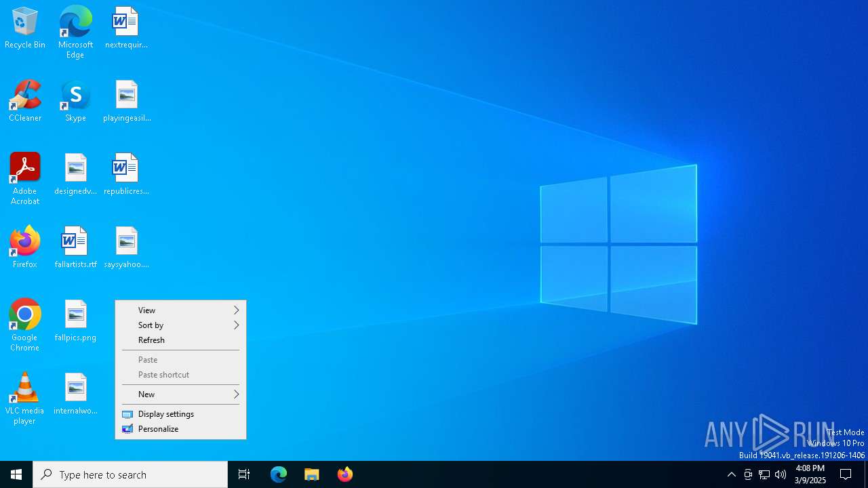
Task: Launch Firefox from the taskbar
Action: [345, 474]
